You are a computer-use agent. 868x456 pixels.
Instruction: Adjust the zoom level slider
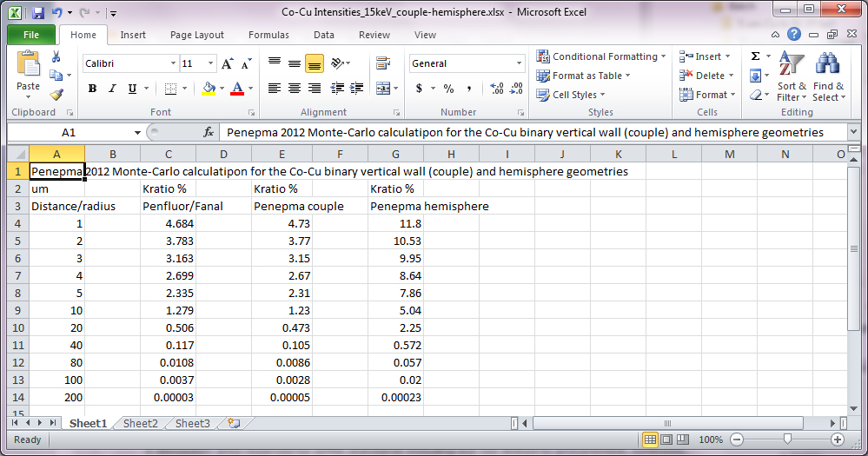click(x=786, y=439)
